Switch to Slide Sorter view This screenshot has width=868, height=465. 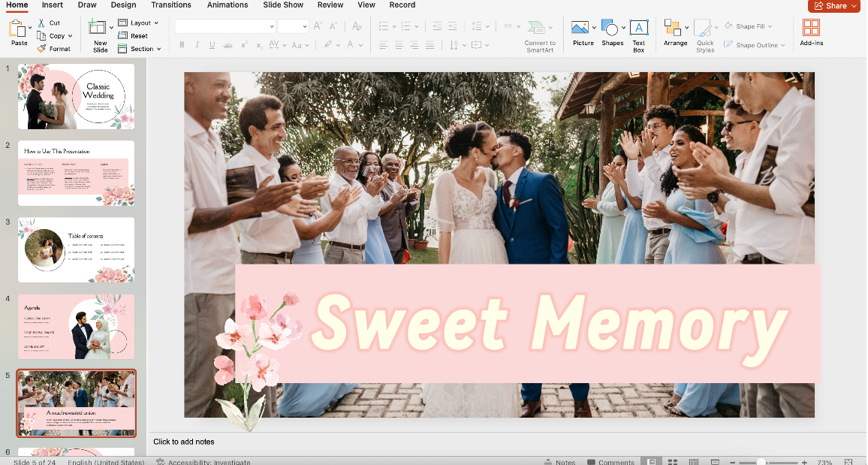[672, 460]
